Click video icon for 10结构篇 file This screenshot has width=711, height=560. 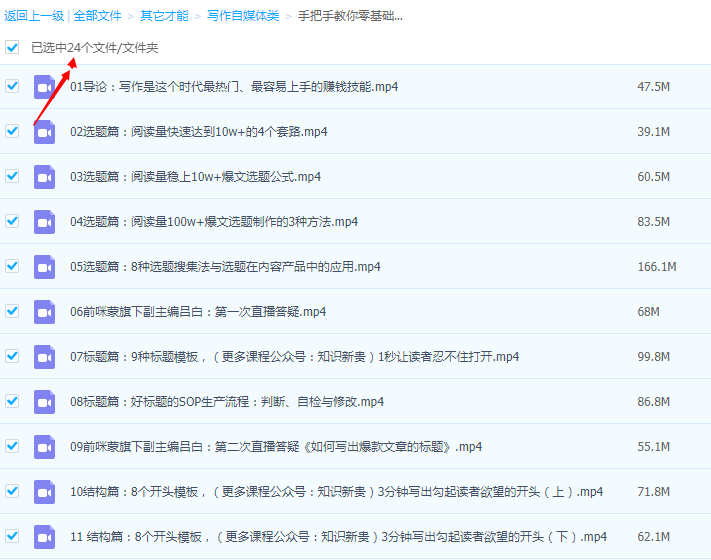tap(44, 492)
